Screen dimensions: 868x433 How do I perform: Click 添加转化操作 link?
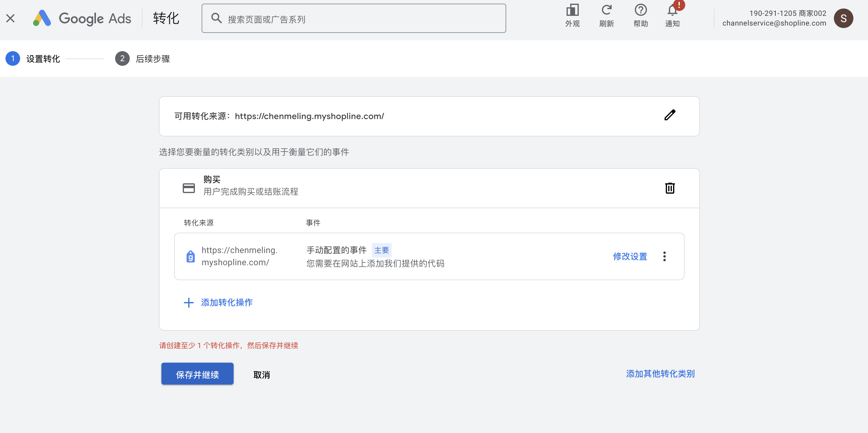[218, 303]
